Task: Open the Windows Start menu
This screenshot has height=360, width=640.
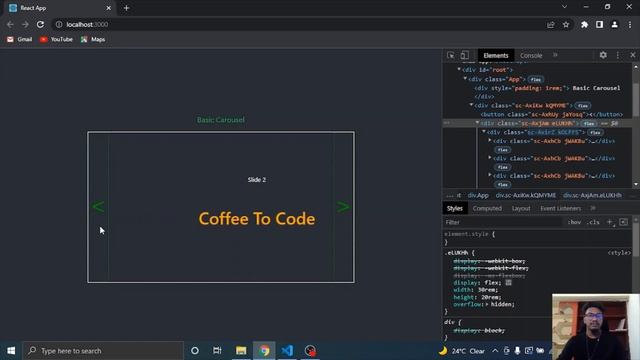Action: coord(11,351)
